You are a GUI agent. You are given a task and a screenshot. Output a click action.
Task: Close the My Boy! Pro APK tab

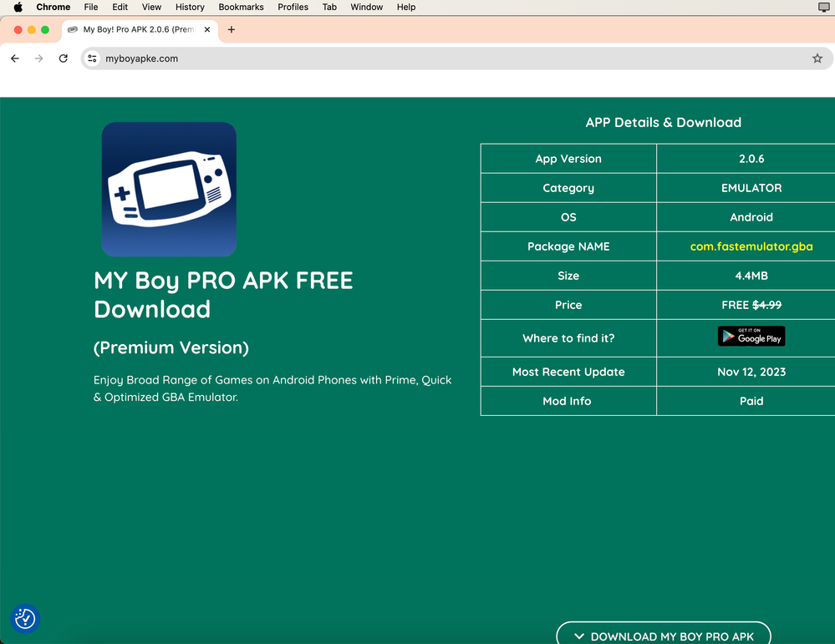tap(207, 30)
